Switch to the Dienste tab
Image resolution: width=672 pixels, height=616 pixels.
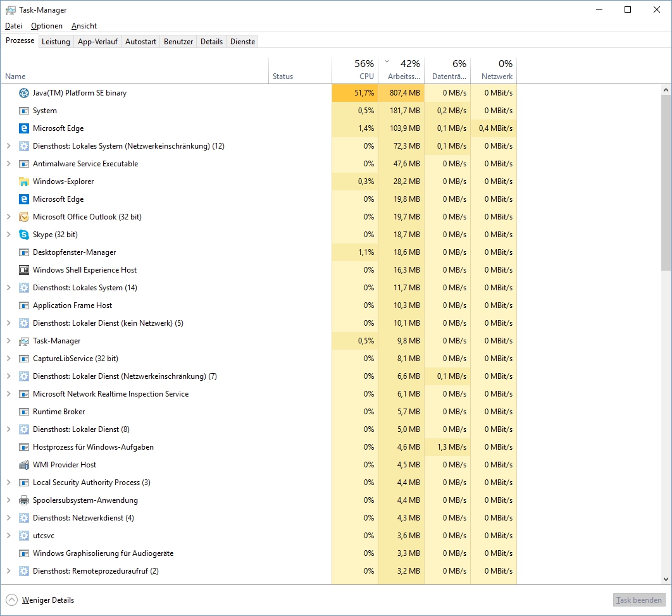(x=242, y=42)
